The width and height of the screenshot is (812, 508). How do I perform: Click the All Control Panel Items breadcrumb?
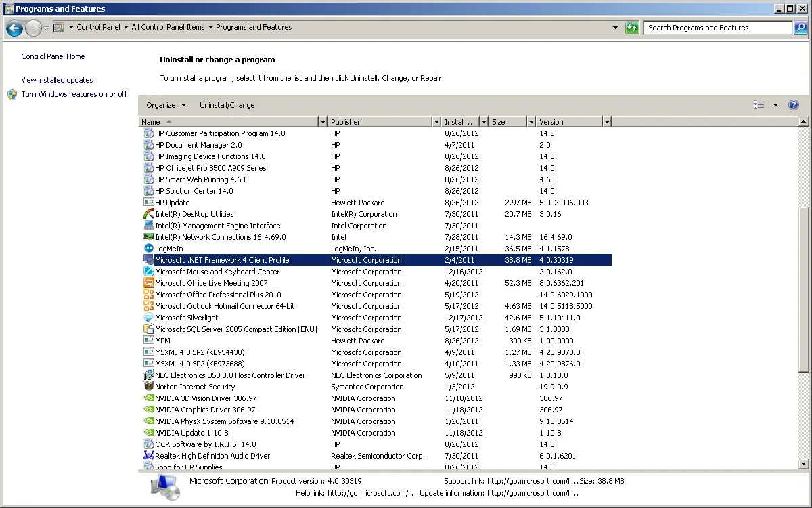(x=168, y=28)
